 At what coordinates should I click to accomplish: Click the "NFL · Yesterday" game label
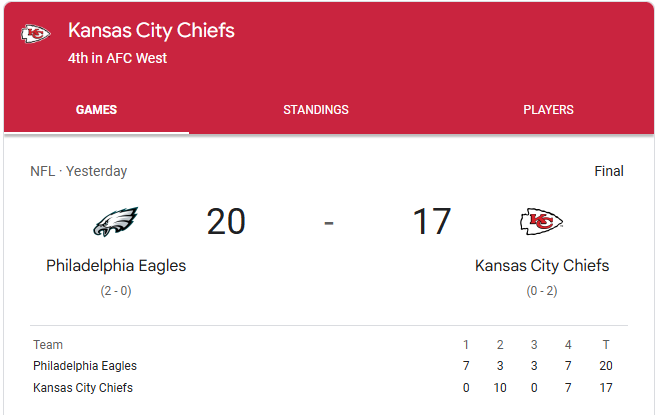pos(79,171)
